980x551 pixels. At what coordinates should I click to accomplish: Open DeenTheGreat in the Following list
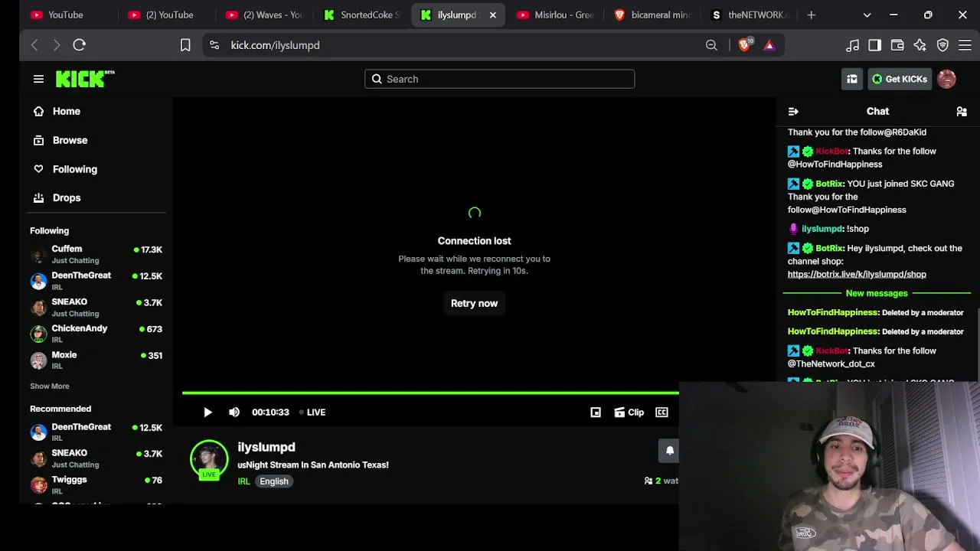pos(96,281)
